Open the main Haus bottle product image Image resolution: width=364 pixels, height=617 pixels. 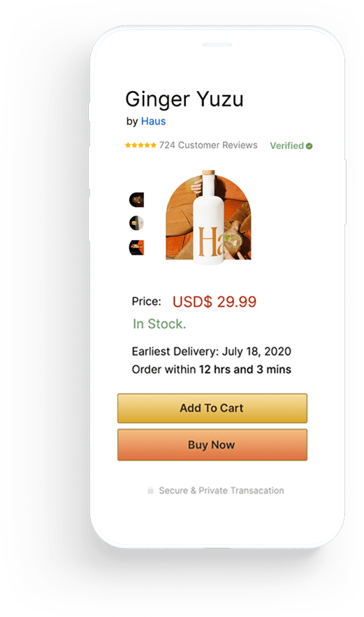pyautogui.click(x=208, y=217)
